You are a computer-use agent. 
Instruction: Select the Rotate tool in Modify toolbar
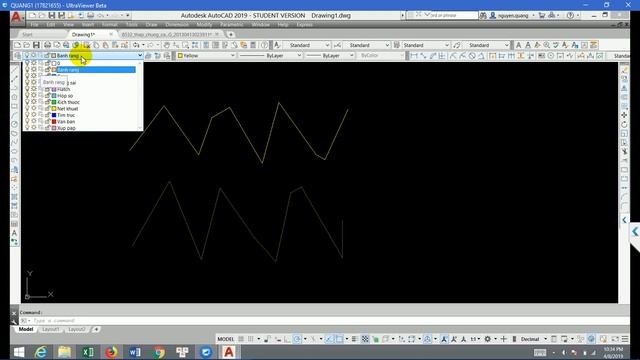click(624, 124)
